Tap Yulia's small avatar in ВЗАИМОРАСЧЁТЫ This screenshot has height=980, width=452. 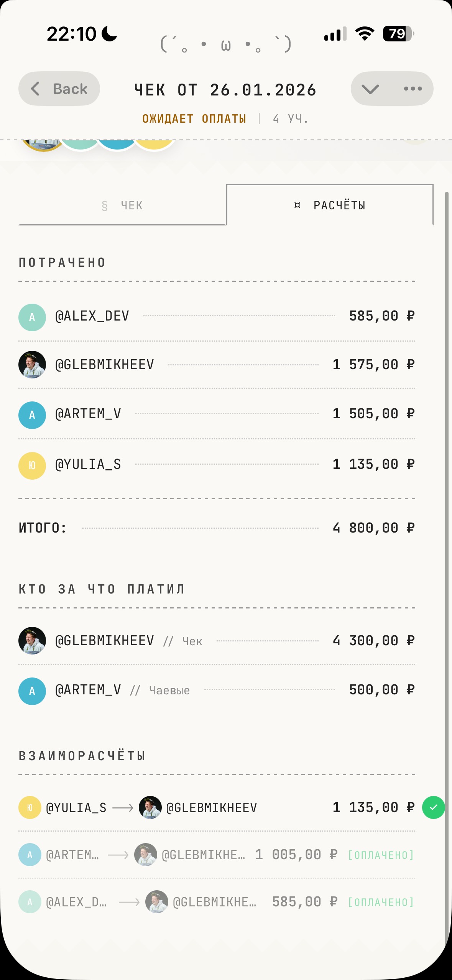coord(30,807)
